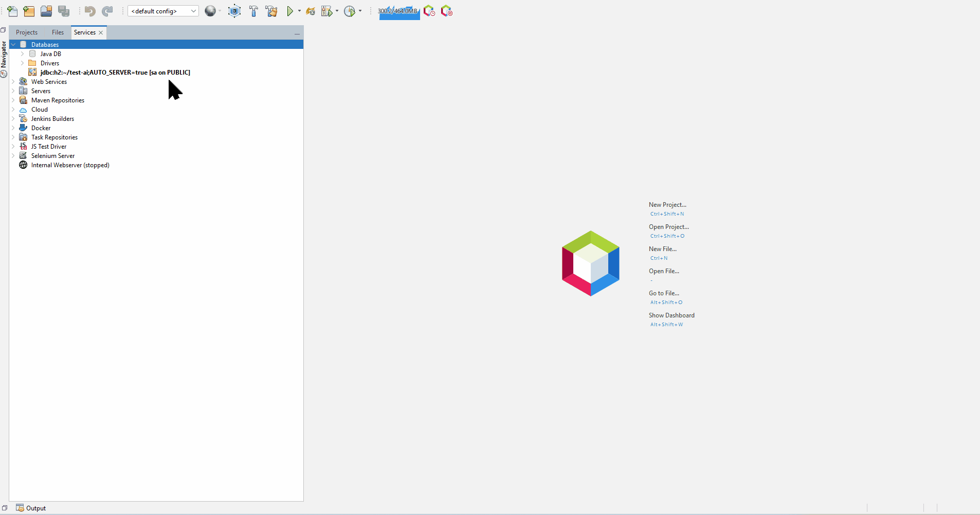Screen dimensions: 980x515
Task: Open the Debug Project dropdown arrow
Action: [337, 11]
